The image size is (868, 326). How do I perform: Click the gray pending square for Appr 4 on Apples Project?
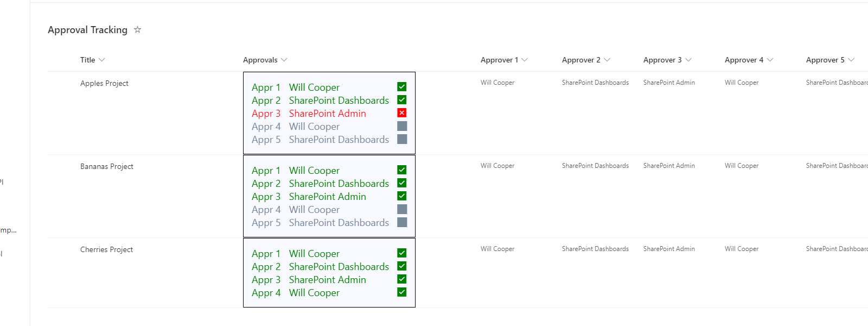pyautogui.click(x=401, y=126)
